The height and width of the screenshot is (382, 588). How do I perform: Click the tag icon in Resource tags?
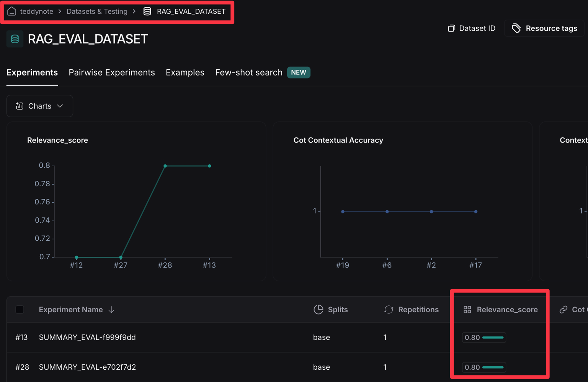coord(516,28)
